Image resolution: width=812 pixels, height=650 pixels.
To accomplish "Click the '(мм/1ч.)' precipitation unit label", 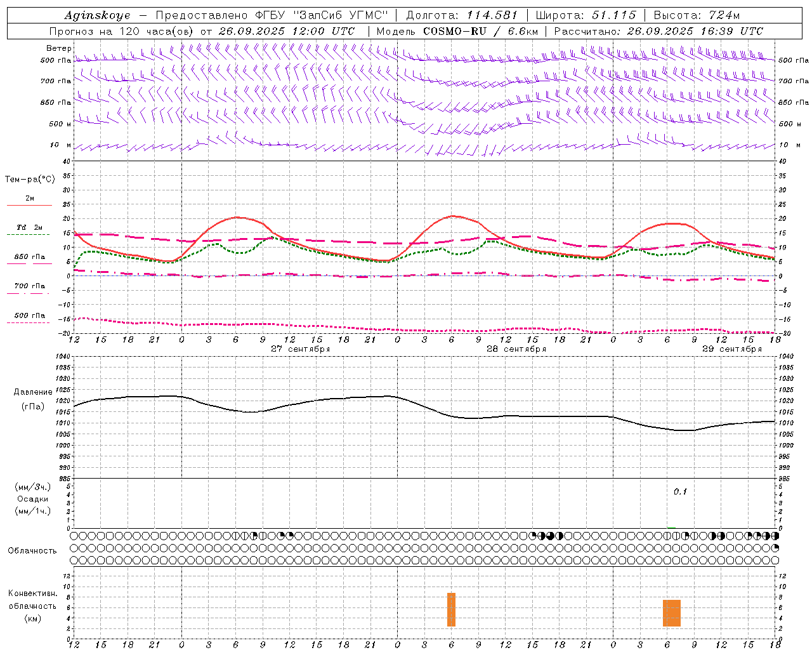I will tap(33, 511).
